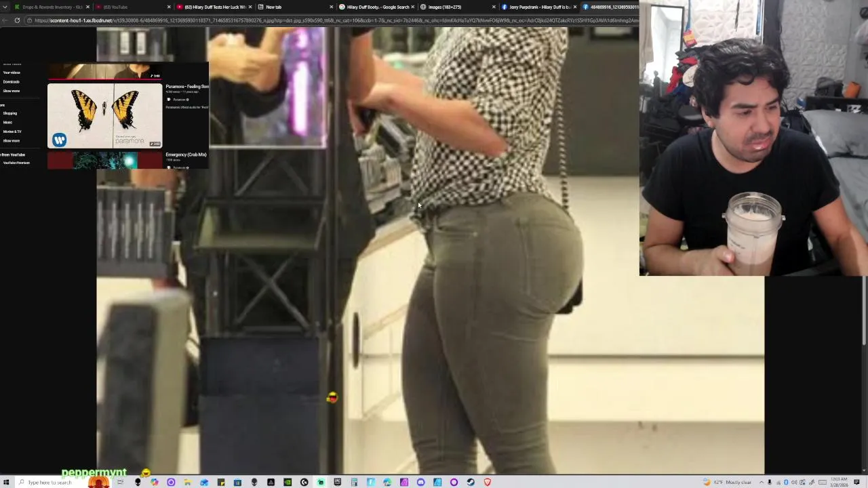The image size is (868, 488).
Task: Open Discord from the taskbar
Action: (420, 482)
